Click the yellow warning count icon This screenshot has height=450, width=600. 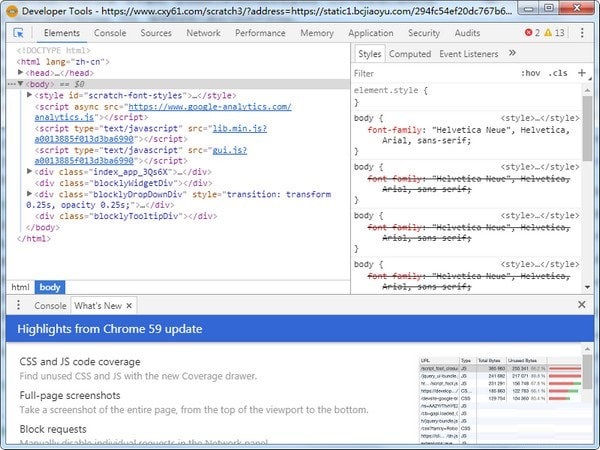point(547,33)
